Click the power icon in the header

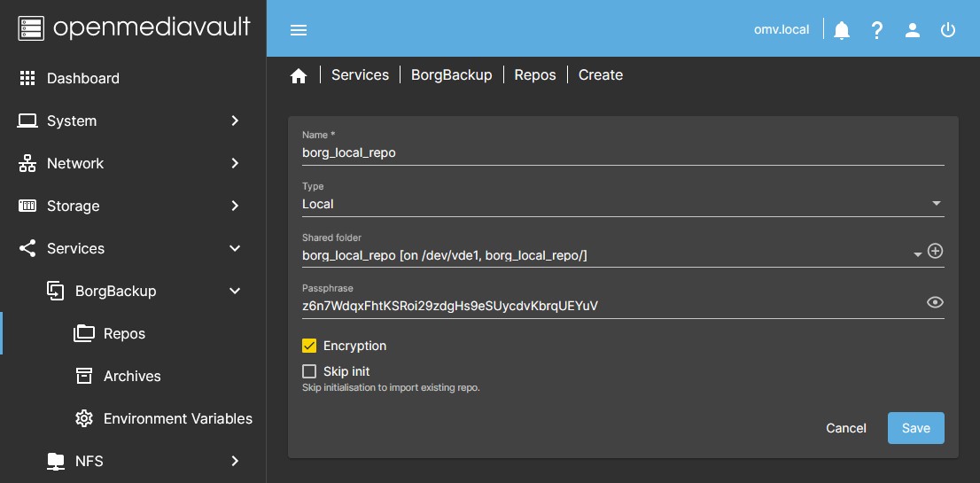pos(948,30)
